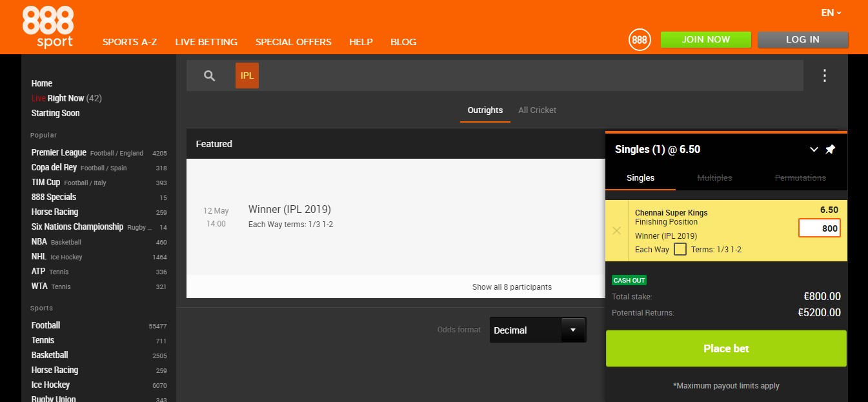
Task: Switch to Outrights tab
Action: (x=485, y=110)
